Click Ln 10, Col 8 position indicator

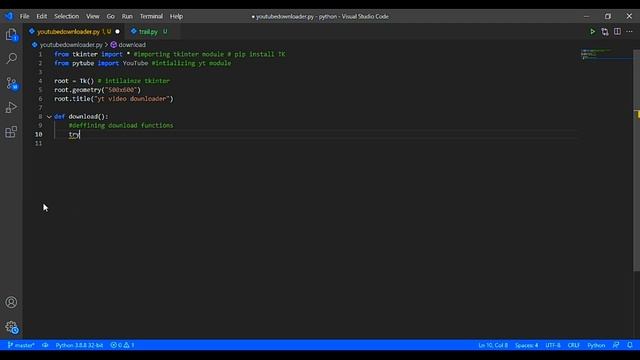coord(493,345)
